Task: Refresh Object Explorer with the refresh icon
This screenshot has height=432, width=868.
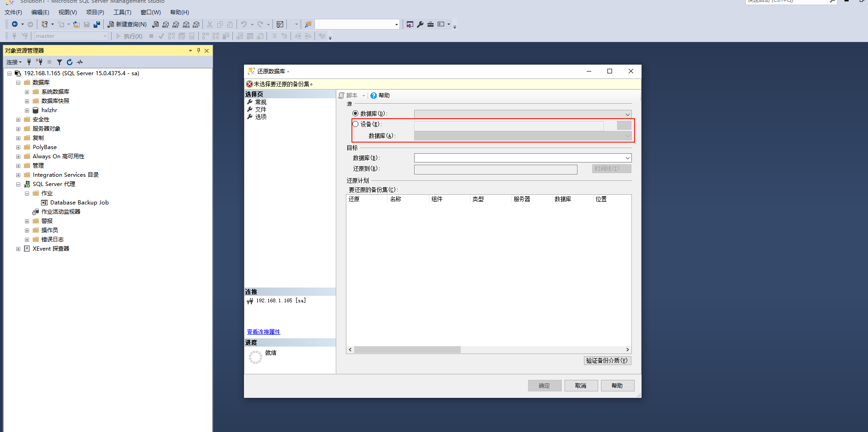Action: click(70, 62)
